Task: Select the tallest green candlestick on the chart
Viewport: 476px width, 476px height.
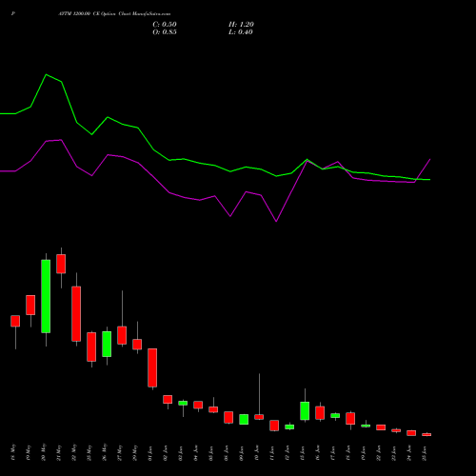Action: [x=46, y=296]
